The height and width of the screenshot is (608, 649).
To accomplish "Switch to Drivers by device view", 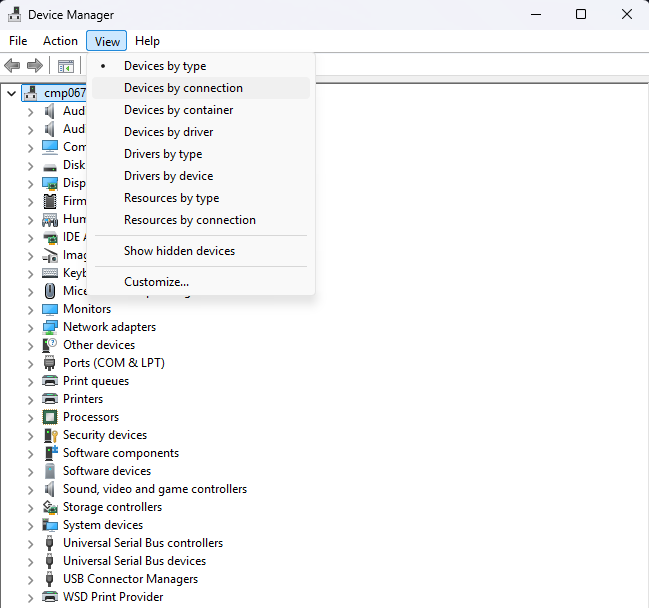I will pos(201,176).
